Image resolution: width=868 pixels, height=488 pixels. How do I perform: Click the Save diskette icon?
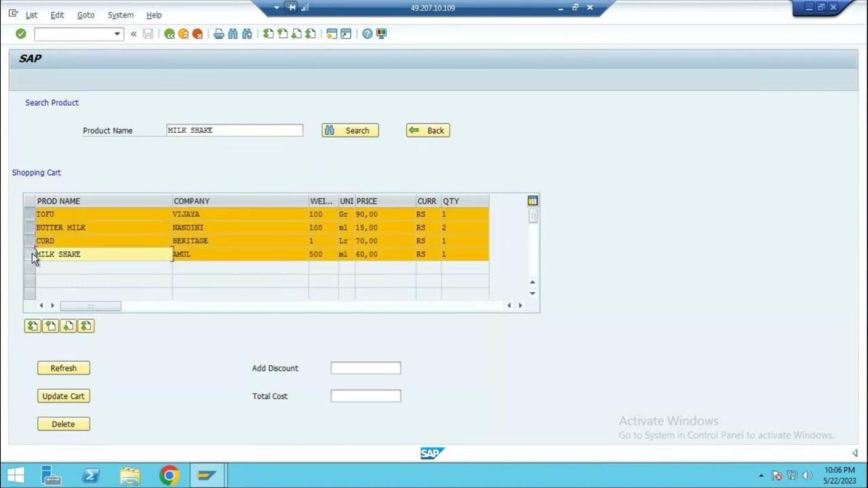coord(148,34)
